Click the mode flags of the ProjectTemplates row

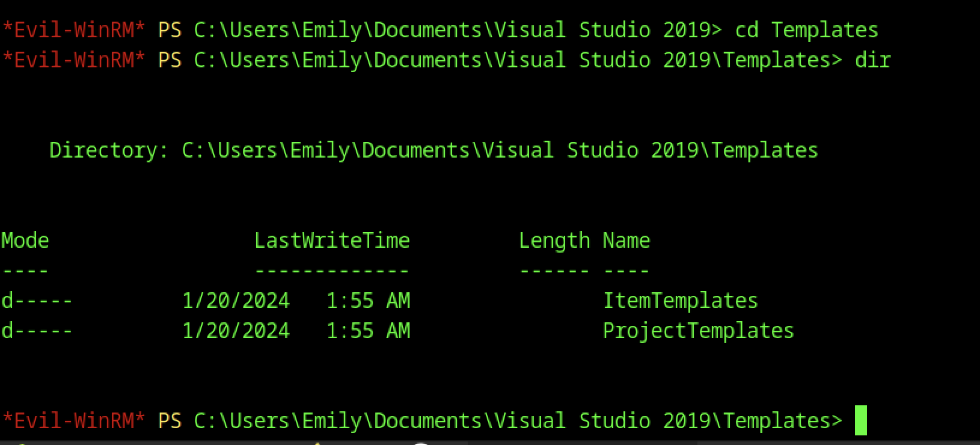click(37, 330)
